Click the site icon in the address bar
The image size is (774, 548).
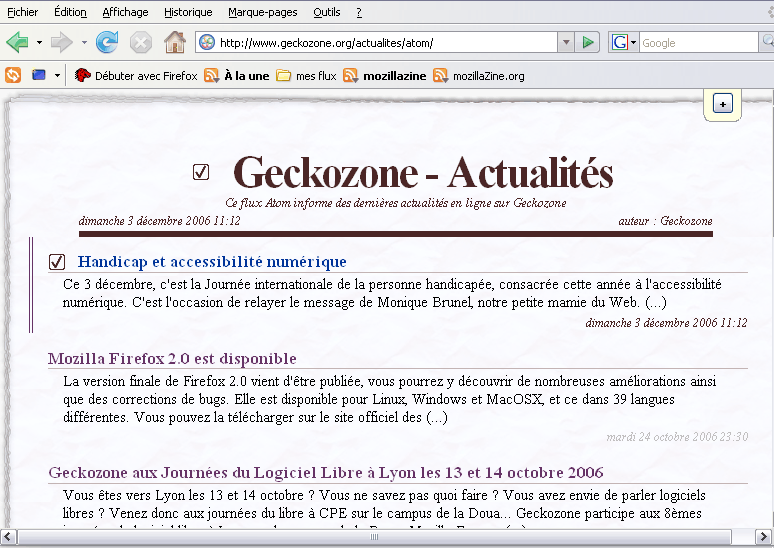pos(207,42)
